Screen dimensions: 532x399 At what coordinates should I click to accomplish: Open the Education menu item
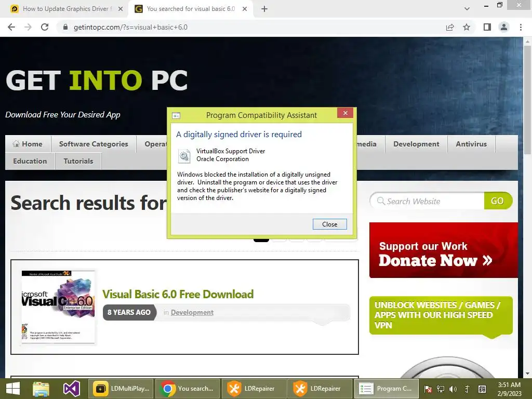pos(30,161)
